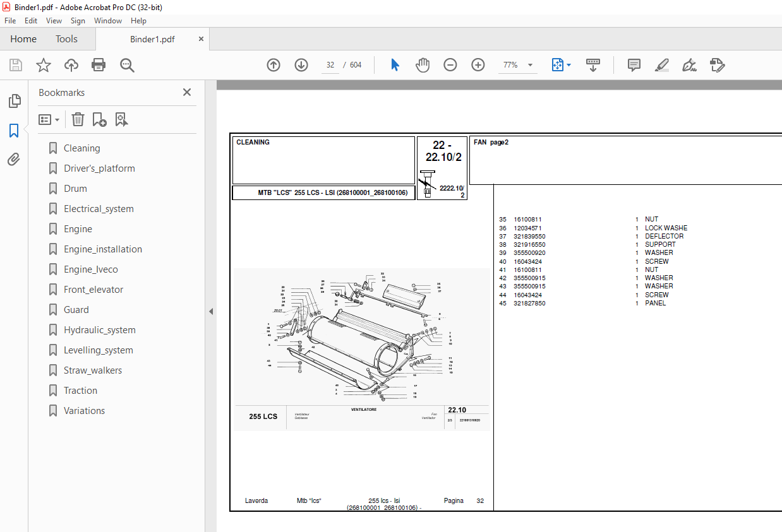
Task: Click the DEFLECTOR part row text
Action: (x=664, y=236)
